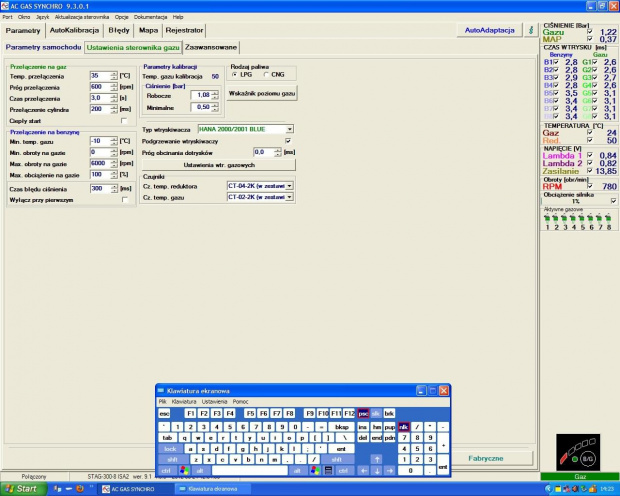Screen dimensions: 620x496
Task: Expand the Cz. temp. gazu dropdown
Action: 289,197
